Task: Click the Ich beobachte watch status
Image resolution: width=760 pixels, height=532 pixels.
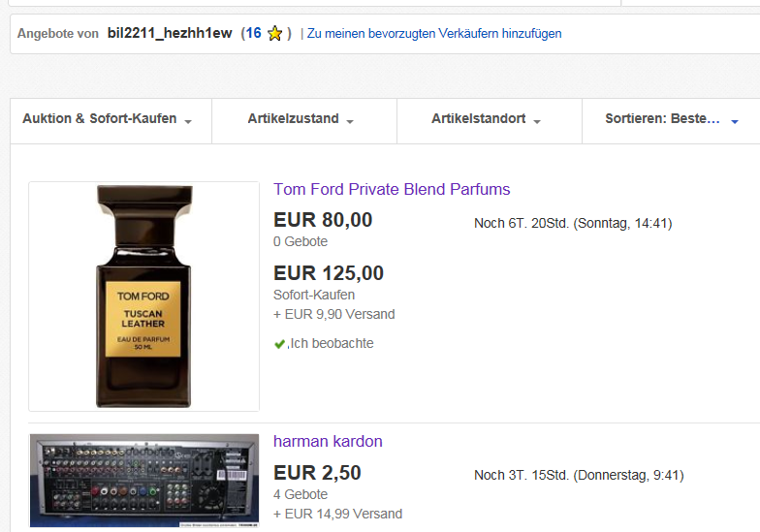Action: (332, 343)
